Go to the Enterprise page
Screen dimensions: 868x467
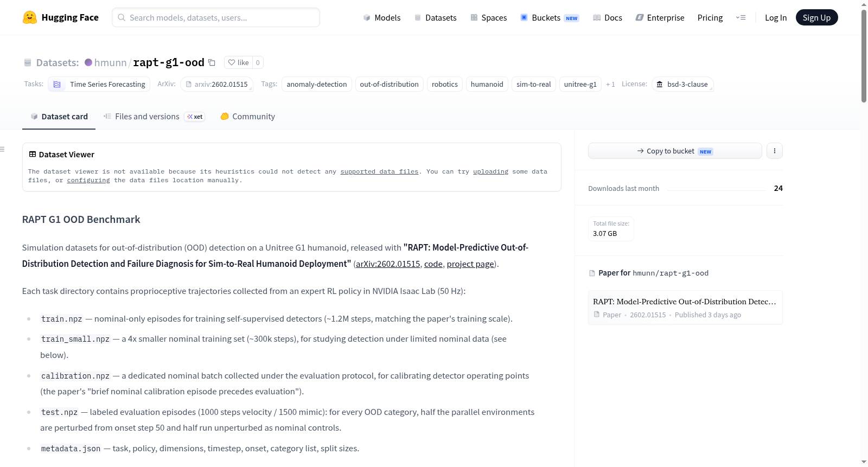(x=660, y=17)
